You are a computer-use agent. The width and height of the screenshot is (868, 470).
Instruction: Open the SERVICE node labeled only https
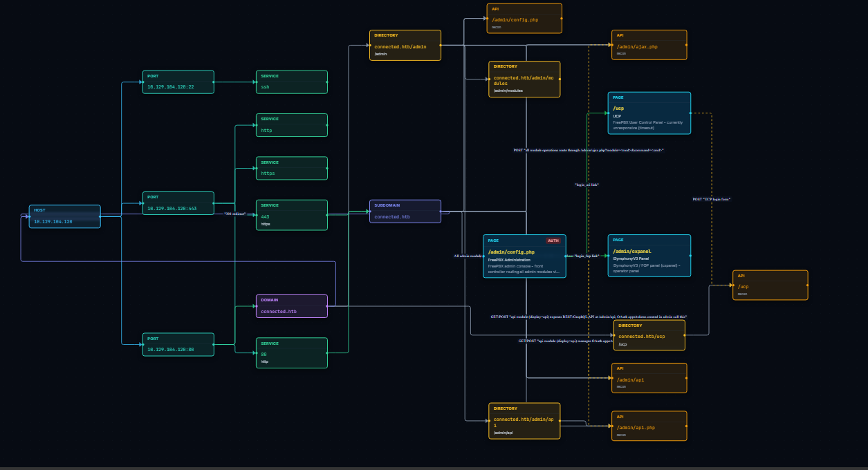(x=292, y=168)
